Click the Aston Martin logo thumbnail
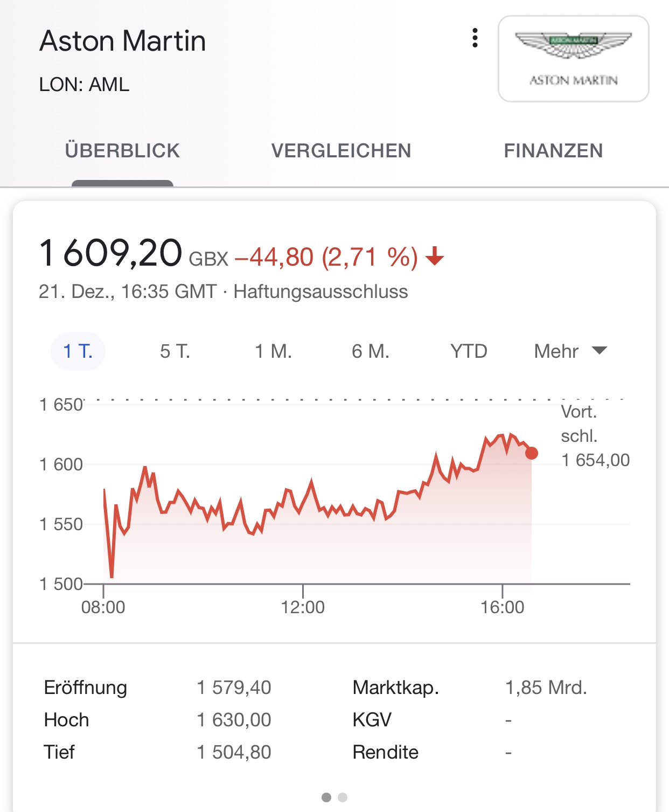The width and height of the screenshot is (669, 812). [x=573, y=59]
